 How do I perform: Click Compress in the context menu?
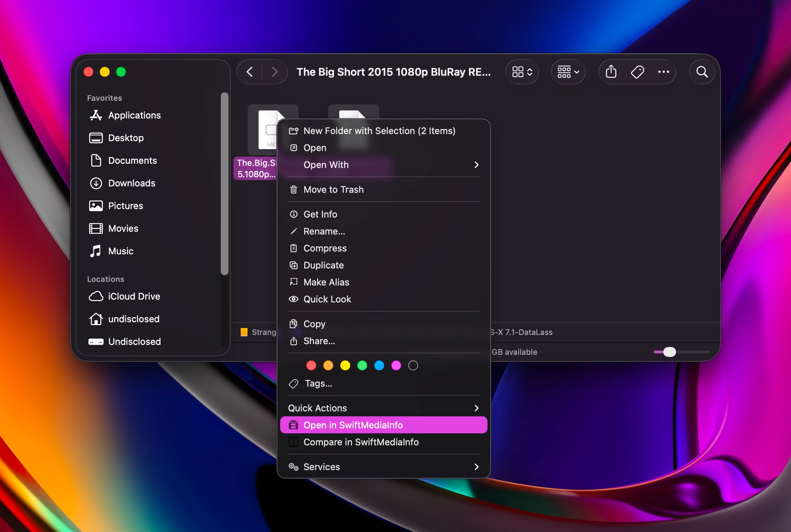[384, 248]
